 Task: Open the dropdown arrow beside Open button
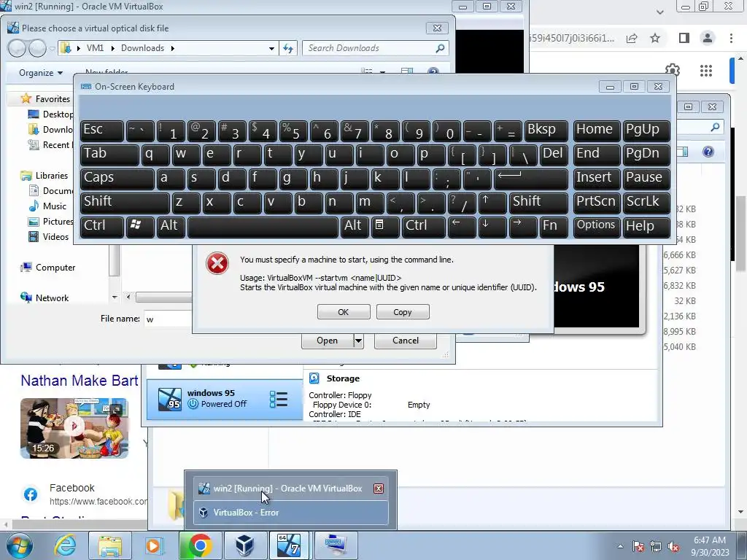point(358,341)
